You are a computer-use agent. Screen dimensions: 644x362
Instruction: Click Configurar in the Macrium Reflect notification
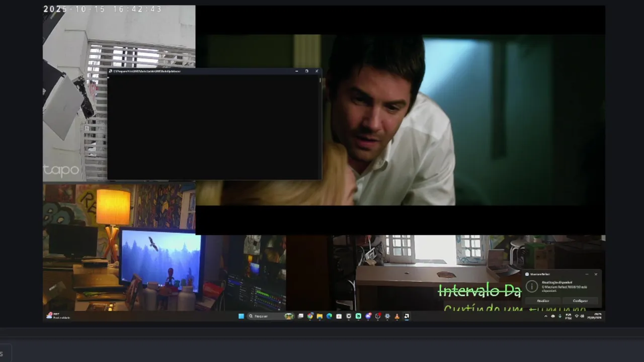click(580, 301)
